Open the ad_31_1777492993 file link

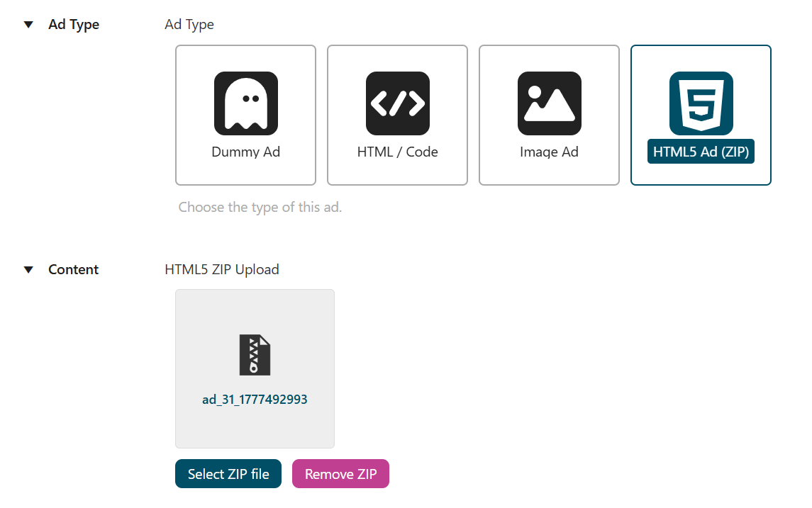(x=255, y=400)
